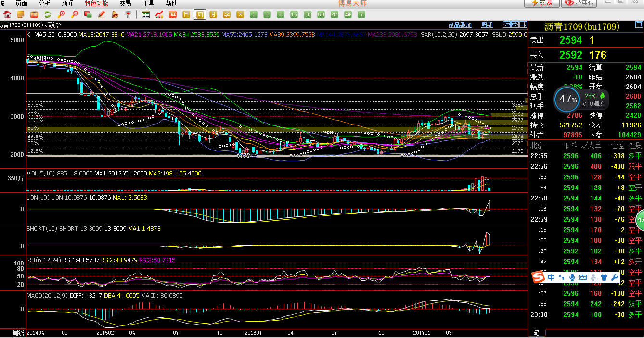The image size is (644, 338).
Task: Select the 笔 tab at bottom
Action: 536,332
